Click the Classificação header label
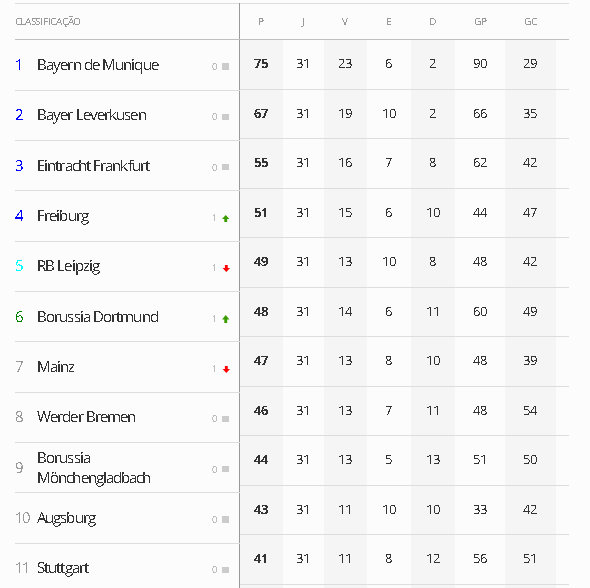 pyautogui.click(x=48, y=21)
